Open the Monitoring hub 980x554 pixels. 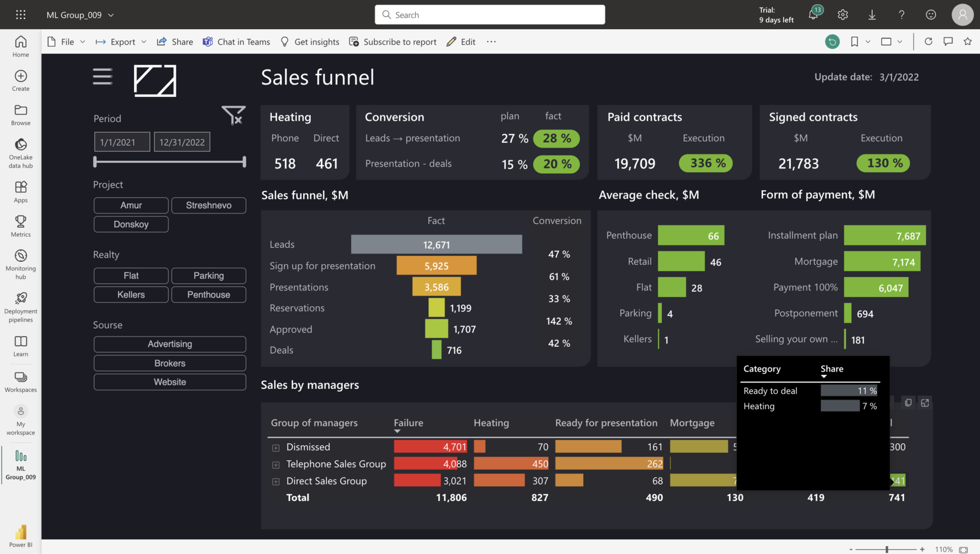(x=20, y=264)
